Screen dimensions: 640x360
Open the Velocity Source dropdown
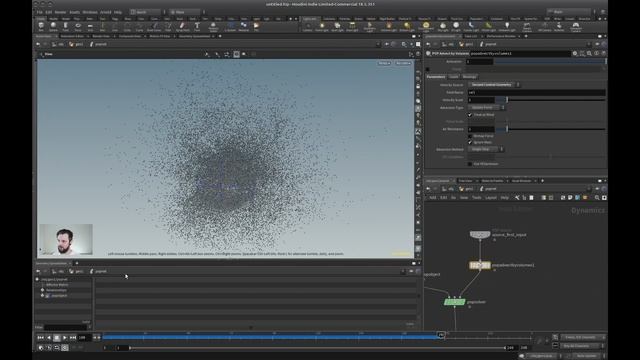click(x=494, y=84)
